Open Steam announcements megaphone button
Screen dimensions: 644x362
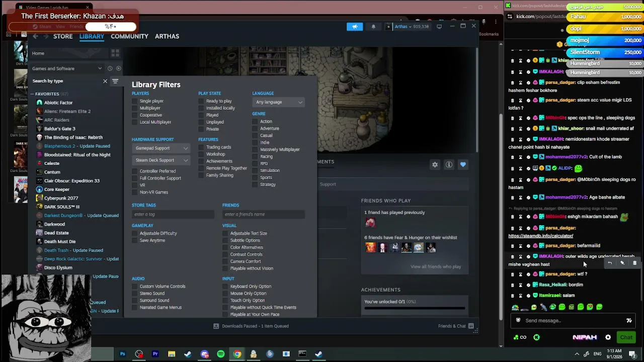355,27
